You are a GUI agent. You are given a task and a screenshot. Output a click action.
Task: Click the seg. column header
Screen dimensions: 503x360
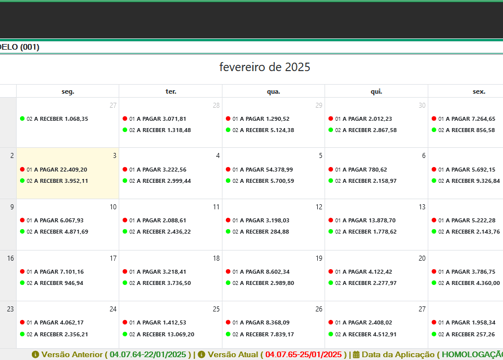click(68, 91)
